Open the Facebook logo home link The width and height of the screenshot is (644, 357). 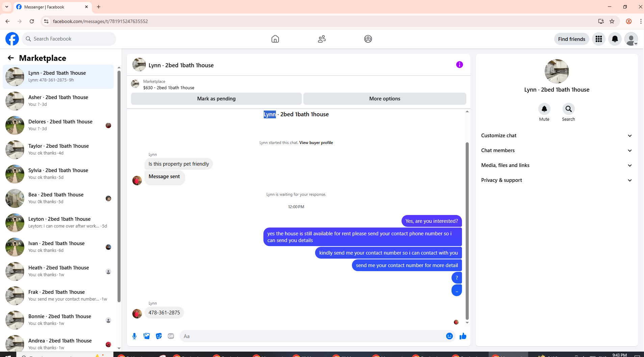(12, 39)
